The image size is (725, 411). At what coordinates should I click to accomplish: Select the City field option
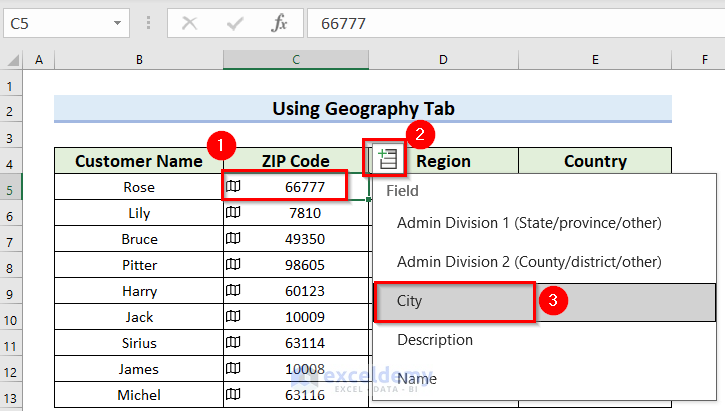pyautogui.click(x=544, y=301)
